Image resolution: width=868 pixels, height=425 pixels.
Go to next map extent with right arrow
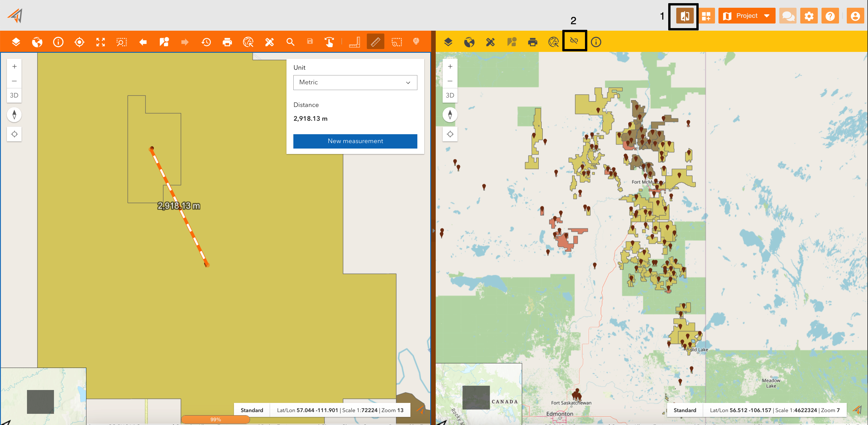pos(185,42)
